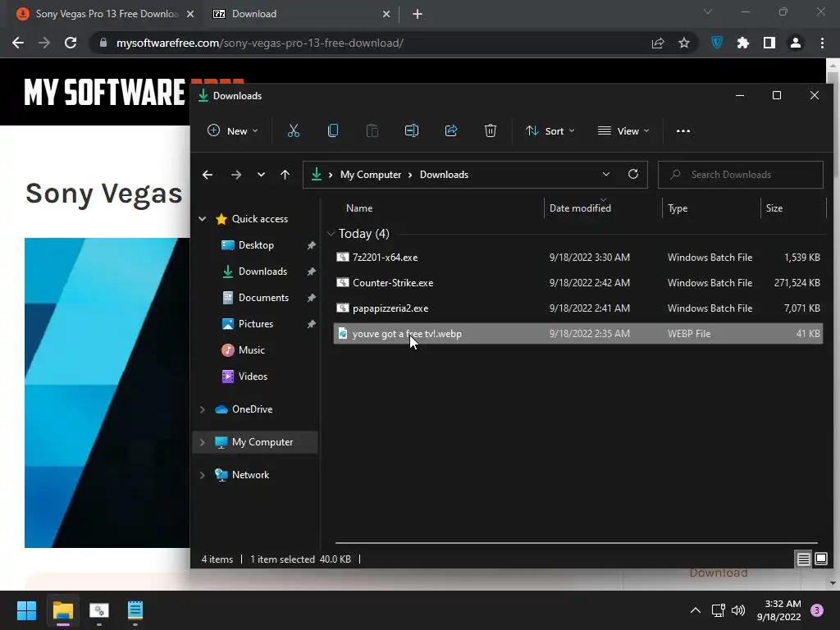This screenshot has width=840, height=630.
Task: Collapse the Today (4) file group
Action: pos(331,234)
